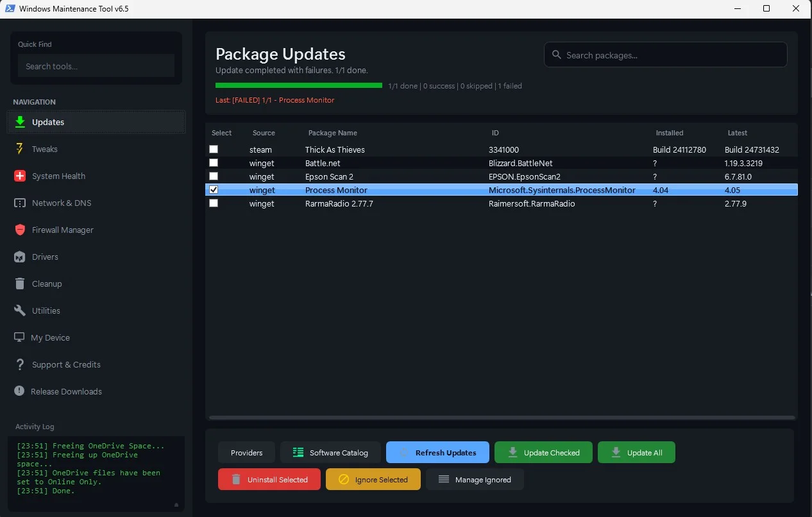Viewport: 812px width, 517px height.
Task: Sort by Package Name column header
Action: click(x=332, y=133)
